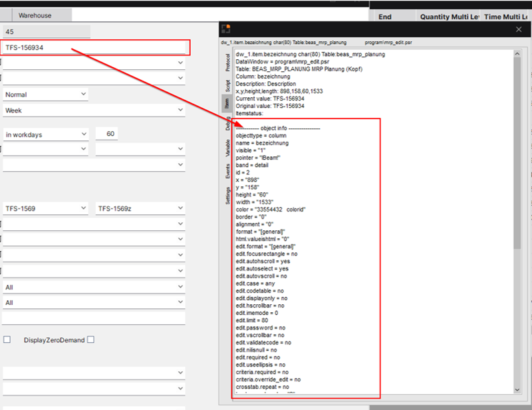This screenshot has height=410, width=532.
Task: Click the 'html.valueishtml = "0"' line
Action: coord(262,239)
